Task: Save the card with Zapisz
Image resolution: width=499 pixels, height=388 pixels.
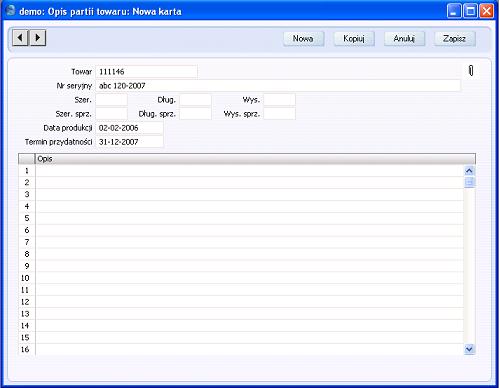Action: coord(455,39)
